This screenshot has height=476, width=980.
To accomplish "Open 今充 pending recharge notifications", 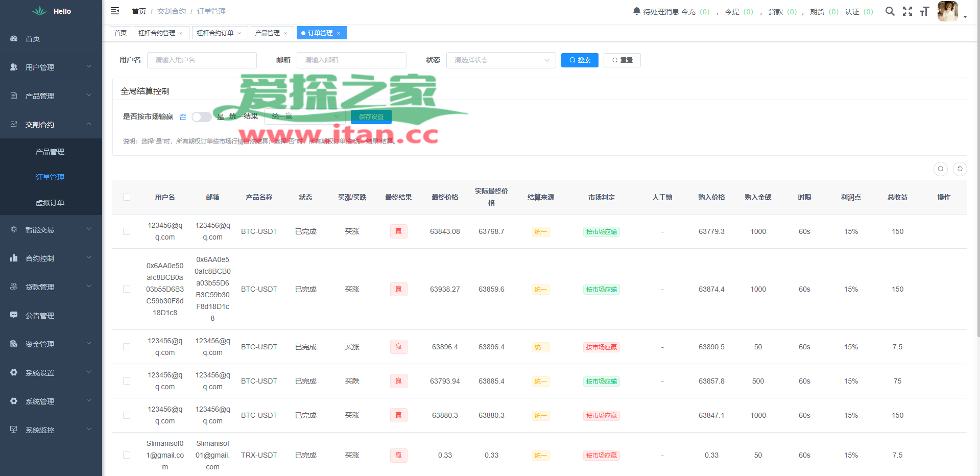I will [x=696, y=12].
